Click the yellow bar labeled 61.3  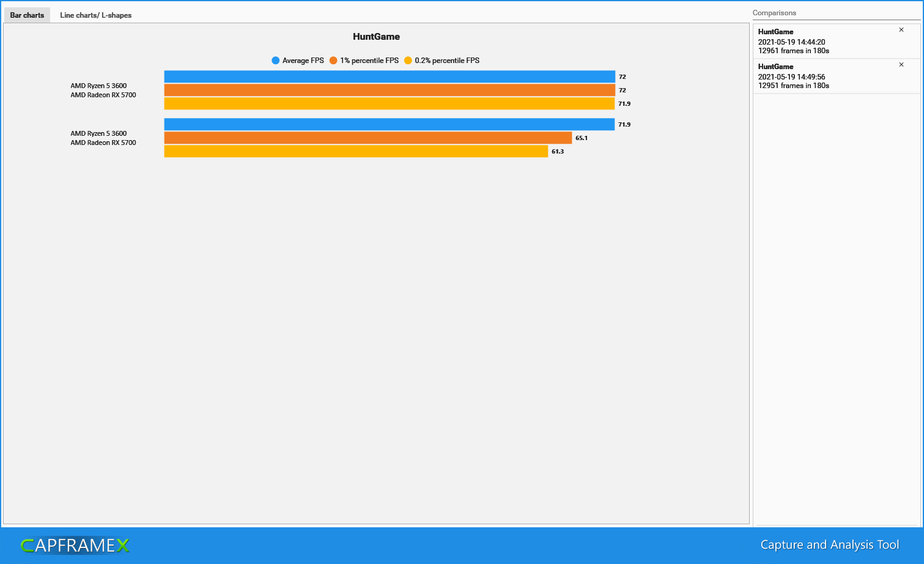[356, 151]
